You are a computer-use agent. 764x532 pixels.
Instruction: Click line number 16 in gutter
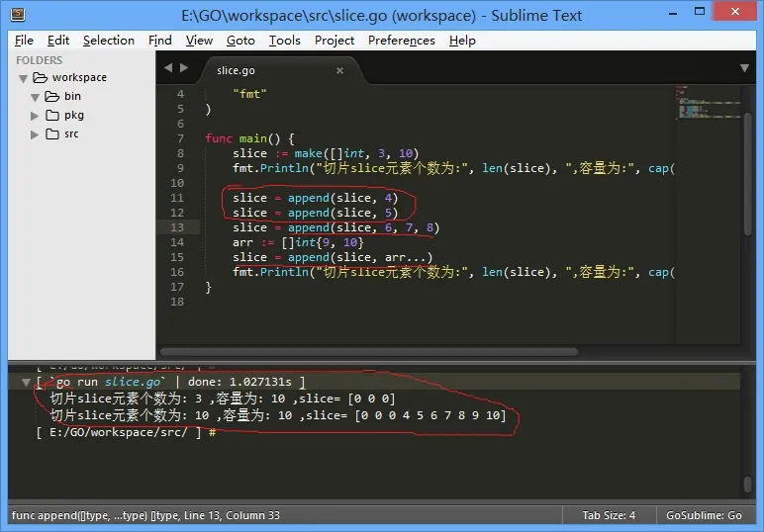pyautogui.click(x=177, y=272)
